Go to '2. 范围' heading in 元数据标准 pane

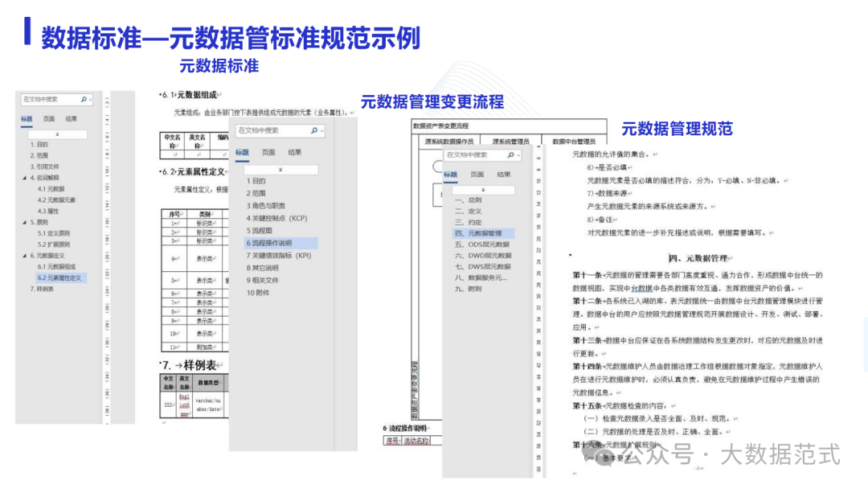(39, 155)
